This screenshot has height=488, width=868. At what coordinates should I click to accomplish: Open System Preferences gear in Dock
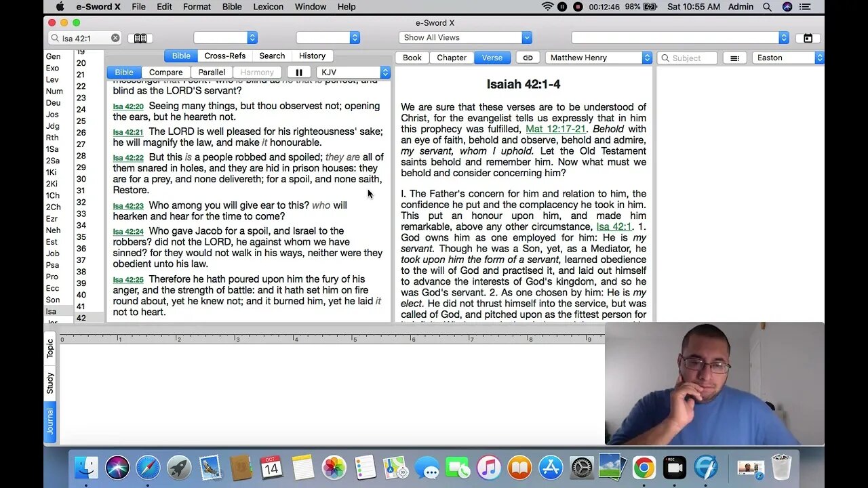click(582, 468)
